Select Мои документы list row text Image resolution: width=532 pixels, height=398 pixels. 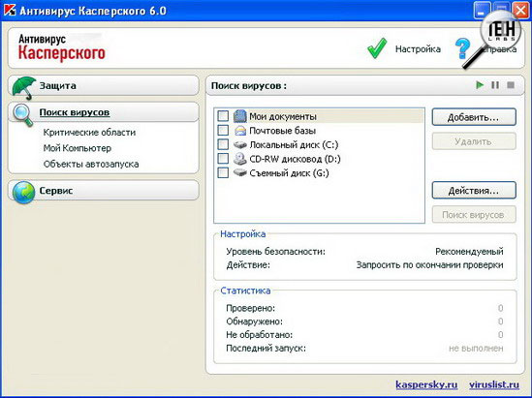point(283,116)
